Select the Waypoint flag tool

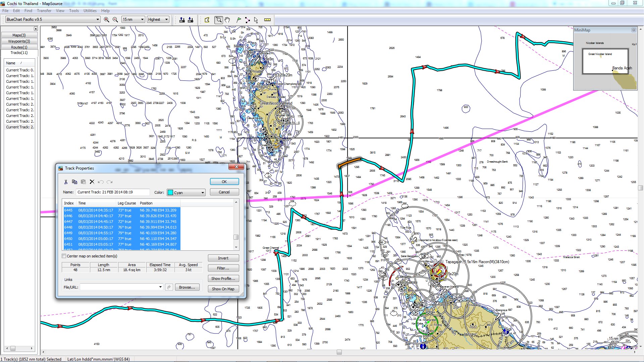239,20
